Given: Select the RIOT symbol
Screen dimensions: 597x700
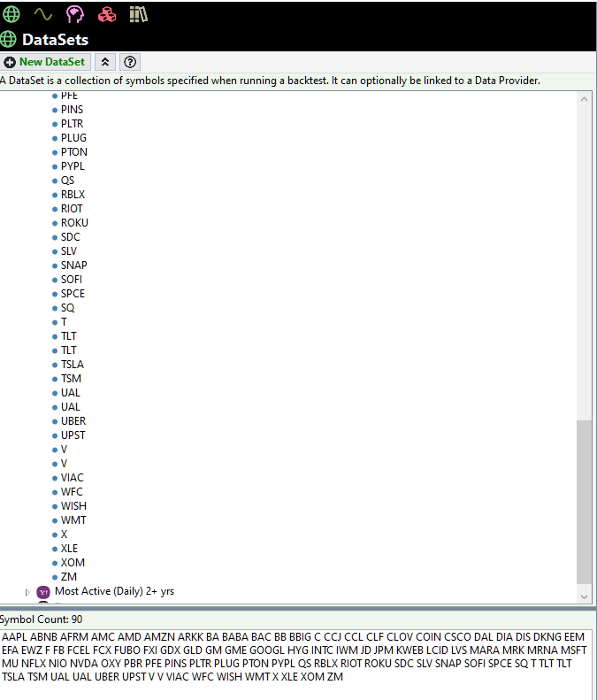Looking at the screenshot, I should click(x=72, y=209).
